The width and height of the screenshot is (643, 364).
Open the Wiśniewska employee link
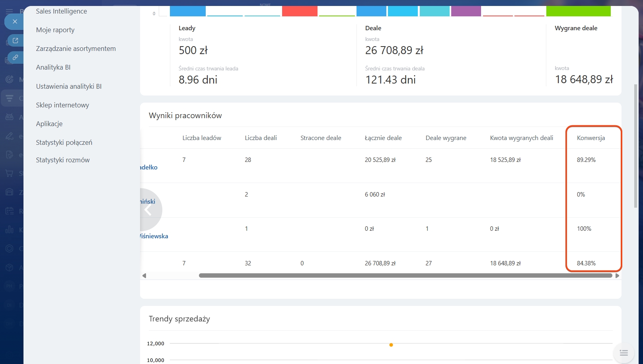click(x=154, y=236)
